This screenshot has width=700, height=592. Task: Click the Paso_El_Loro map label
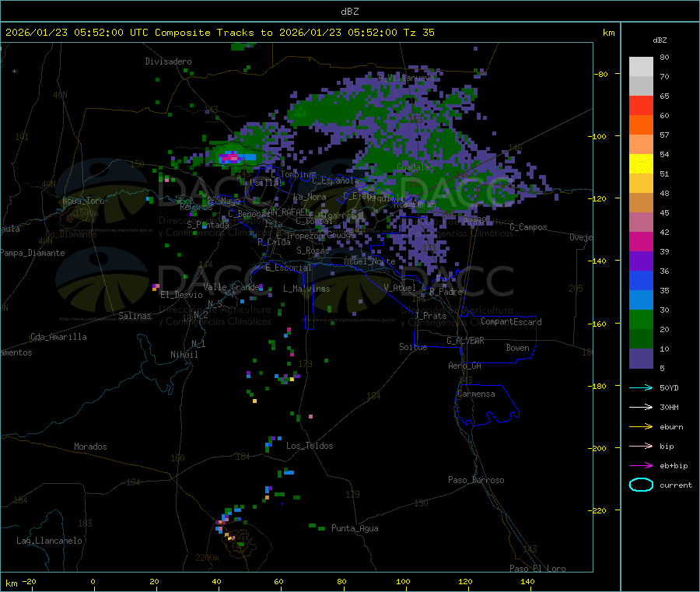pos(537,569)
